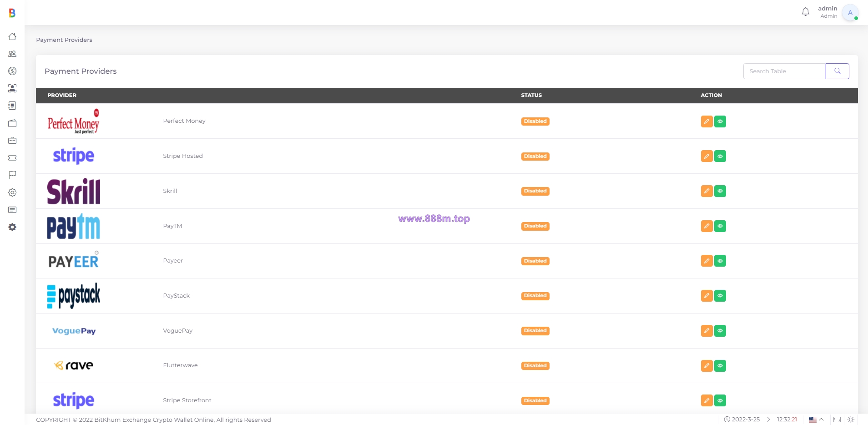Image resolution: width=868 pixels, height=425 pixels.
Task: Open the wallet sidebar icon
Action: click(x=12, y=123)
